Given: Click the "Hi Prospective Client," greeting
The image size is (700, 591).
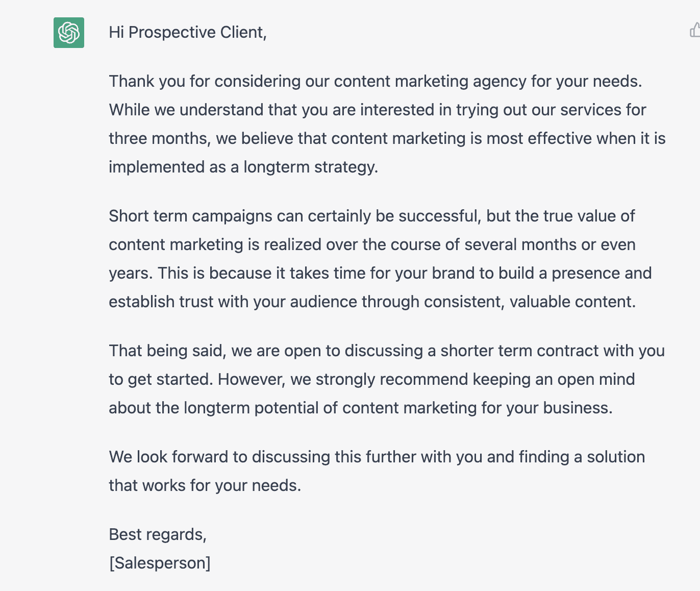Looking at the screenshot, I should click(187, 32).
